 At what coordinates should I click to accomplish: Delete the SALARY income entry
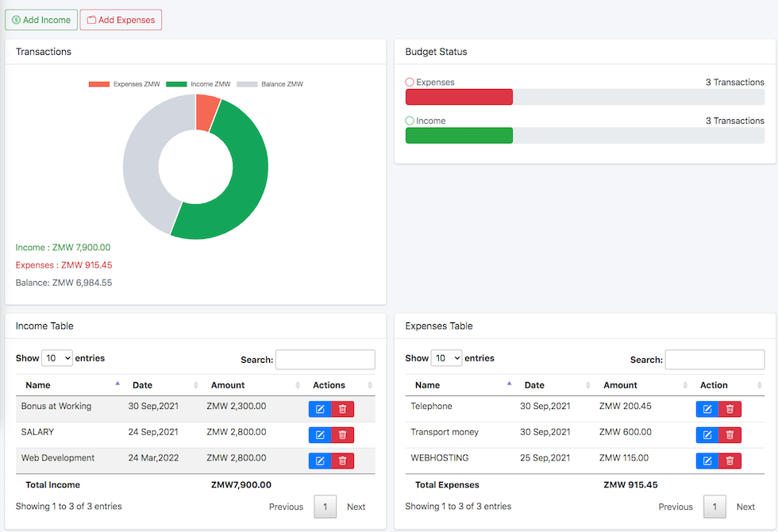(x=343, y=435)
